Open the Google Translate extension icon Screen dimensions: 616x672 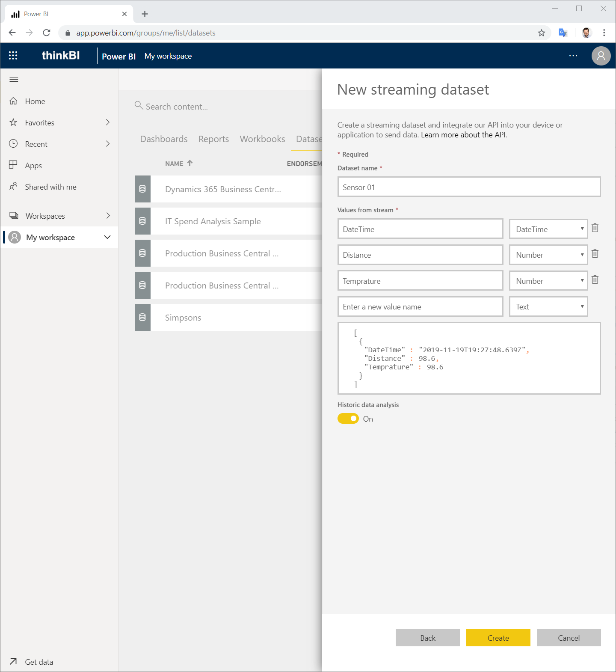click(563, 33)
